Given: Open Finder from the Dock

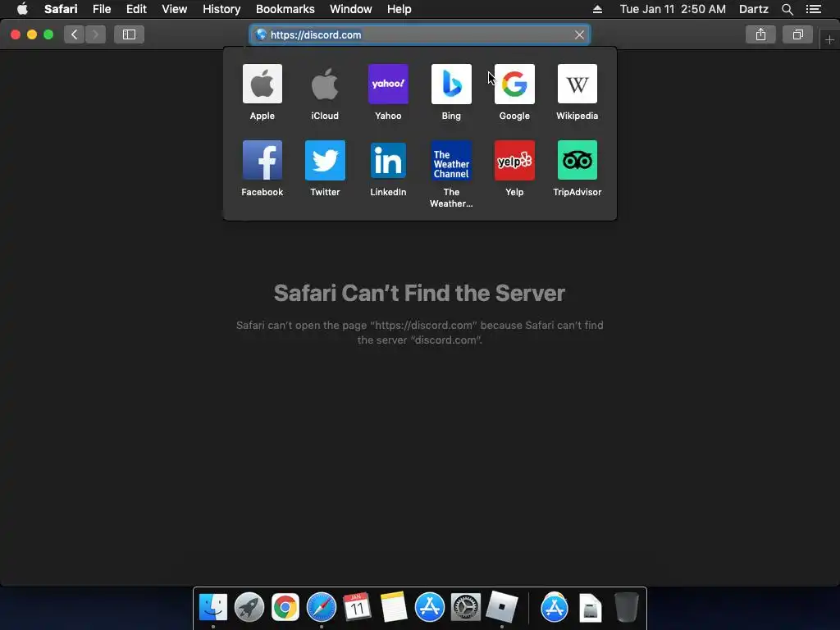Looking at the screenshot, I should pyautogui.click(x=213, y=608).
